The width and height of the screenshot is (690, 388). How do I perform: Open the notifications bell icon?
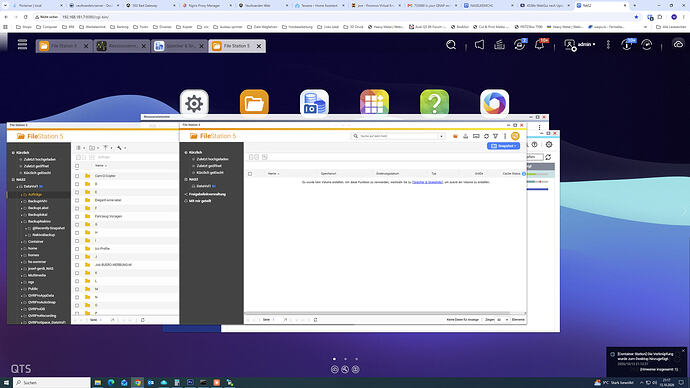tap(539, 44)
